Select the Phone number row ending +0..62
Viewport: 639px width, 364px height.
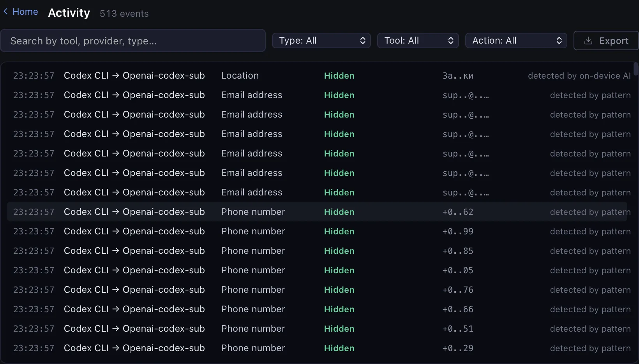(x=317, y=212)
